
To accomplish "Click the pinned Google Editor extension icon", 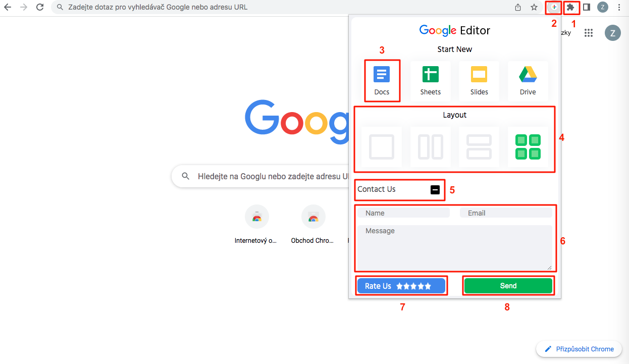I will (x=553, y=7).
